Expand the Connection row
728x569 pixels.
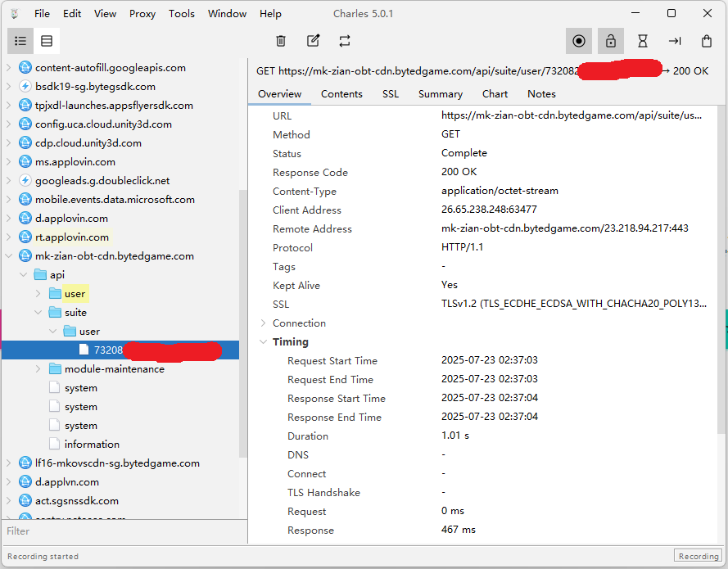pos(263,323)
